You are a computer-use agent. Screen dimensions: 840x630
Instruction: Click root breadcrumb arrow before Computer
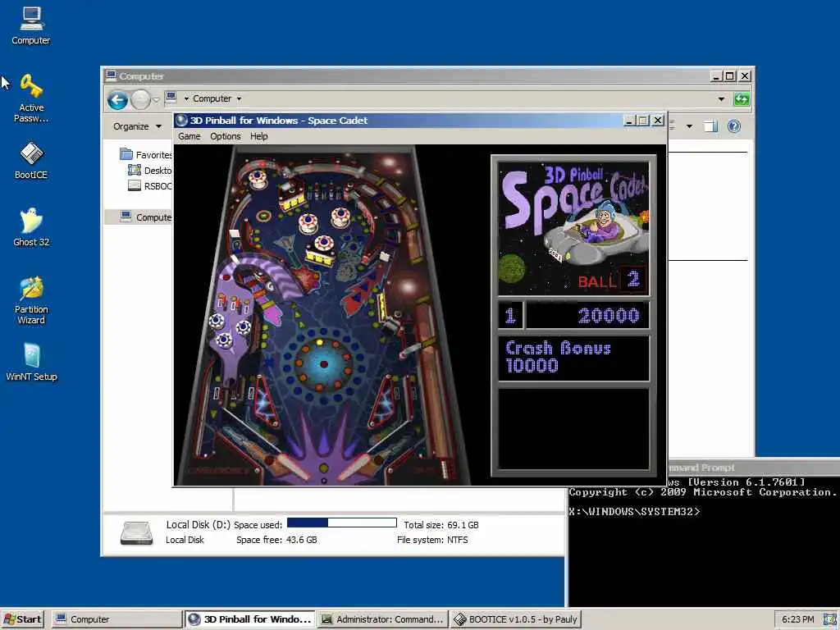pyautogui.click(x=186, y=98)
